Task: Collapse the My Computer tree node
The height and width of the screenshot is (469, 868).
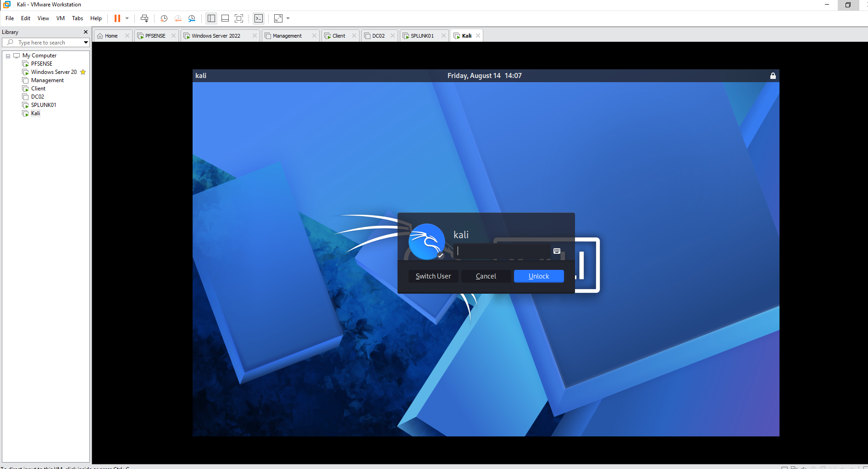Action: [8, 56]
